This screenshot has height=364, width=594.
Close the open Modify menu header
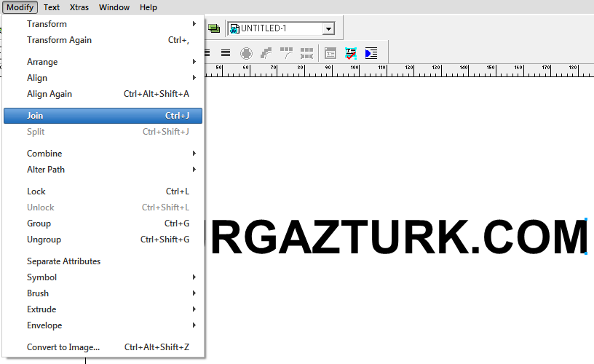click(20, 7)
